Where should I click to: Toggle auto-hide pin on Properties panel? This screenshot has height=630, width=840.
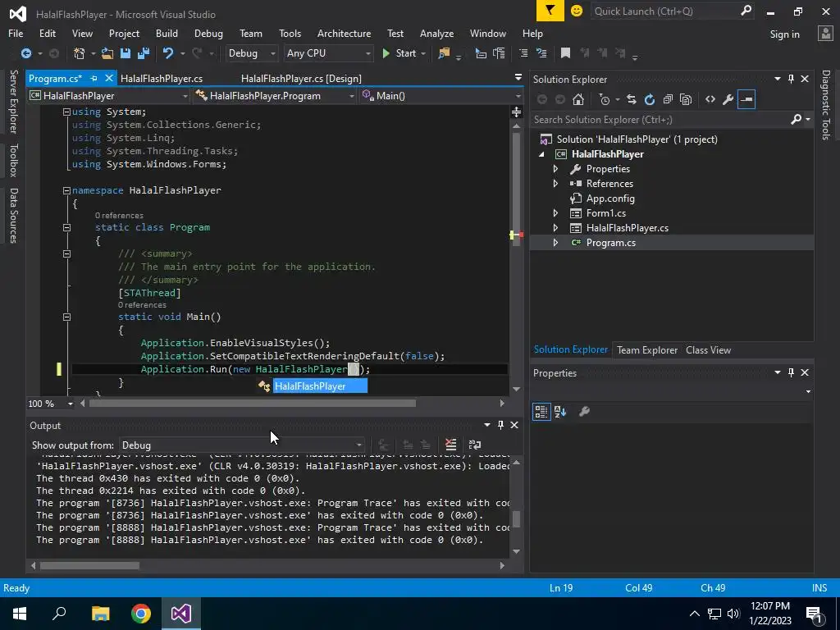pos(792,372)
